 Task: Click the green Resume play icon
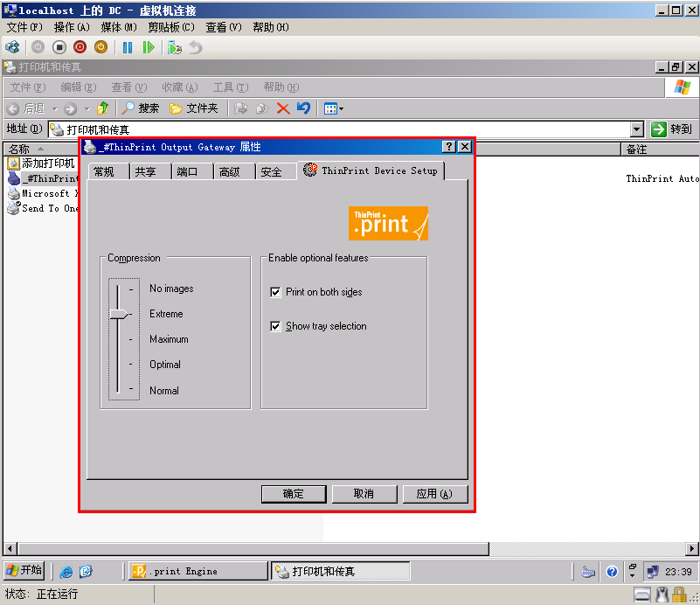pos(149,47)
